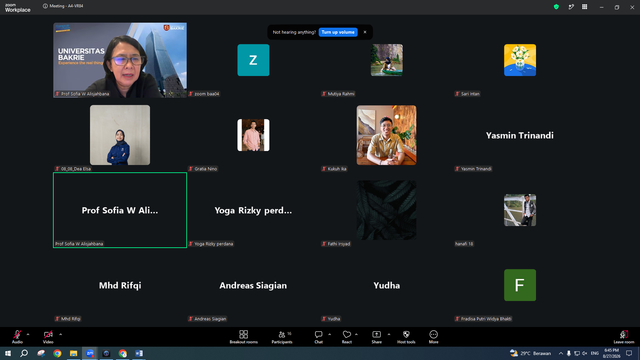This screenshot has width=640, height=360.
Task: Expand the Chat options arrow
Action: pos(329,334)
